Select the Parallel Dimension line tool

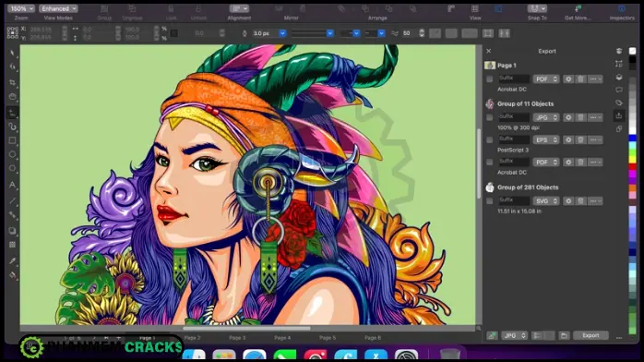tap(12, 200)
